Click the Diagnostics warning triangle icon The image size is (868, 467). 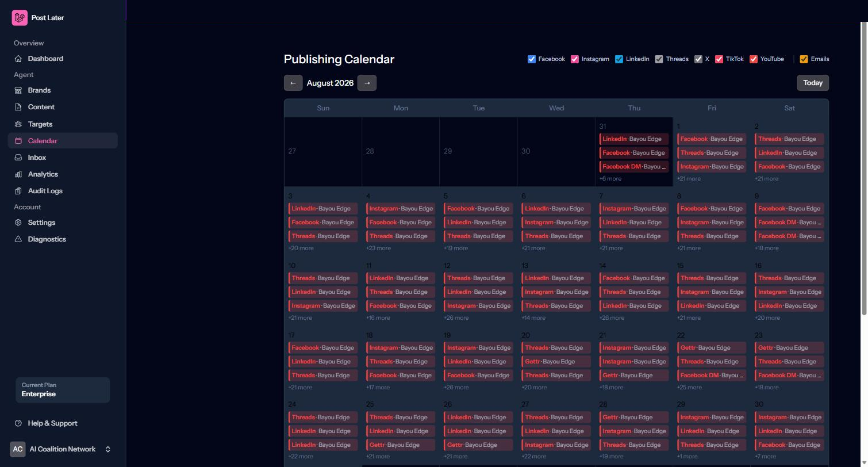point(18,239)
